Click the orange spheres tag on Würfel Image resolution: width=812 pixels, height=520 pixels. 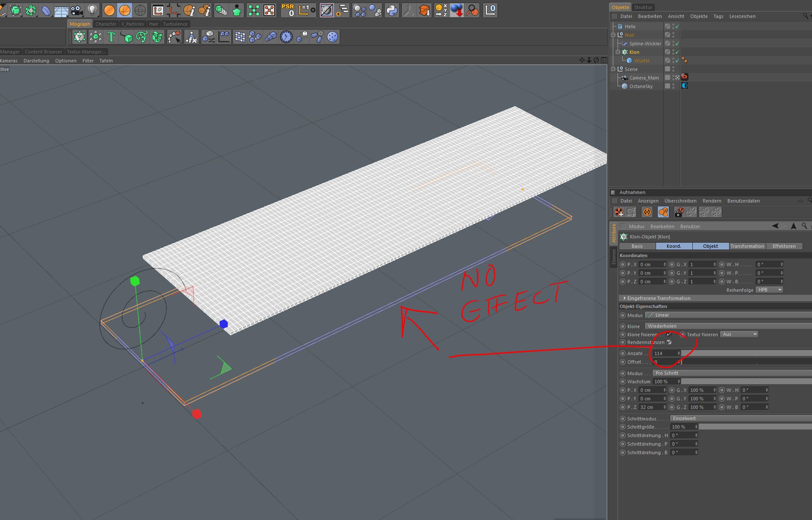685,60
